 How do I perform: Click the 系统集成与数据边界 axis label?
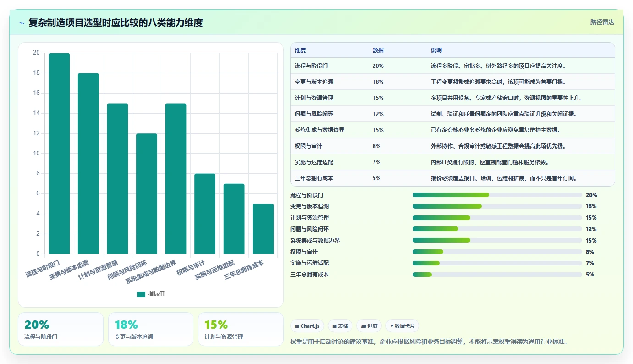tap(151, 272)
